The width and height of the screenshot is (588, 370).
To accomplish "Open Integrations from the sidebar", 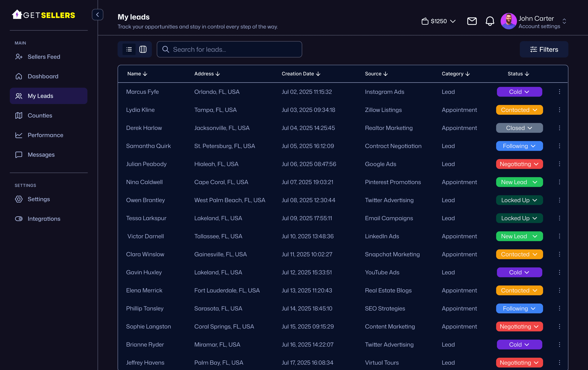I will tap(44, 219).
